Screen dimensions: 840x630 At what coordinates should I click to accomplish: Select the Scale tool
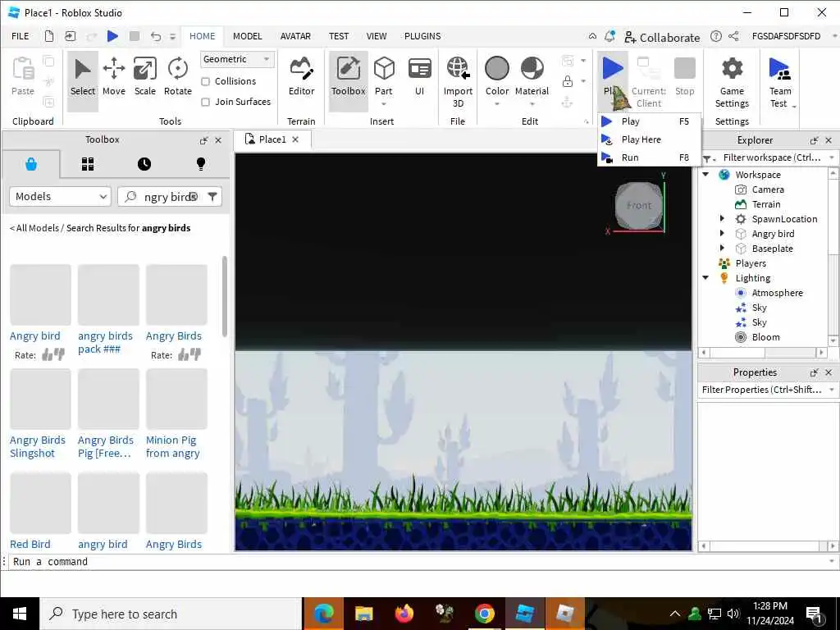(144, 76)
